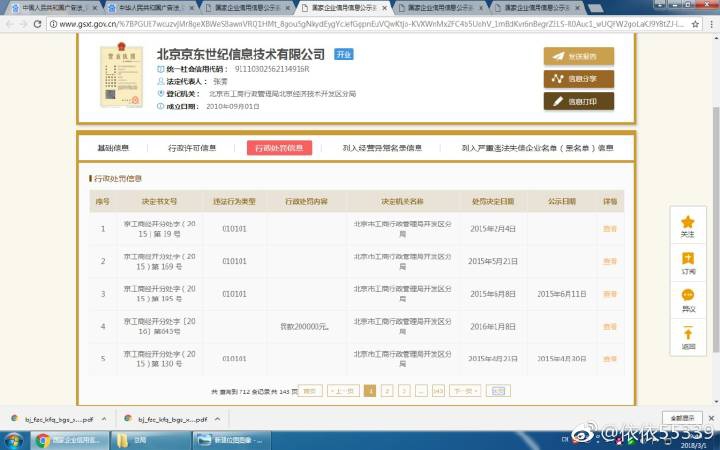Open Chrome's three-dot menu
The image size is (720, 450).
coord(712,24)
